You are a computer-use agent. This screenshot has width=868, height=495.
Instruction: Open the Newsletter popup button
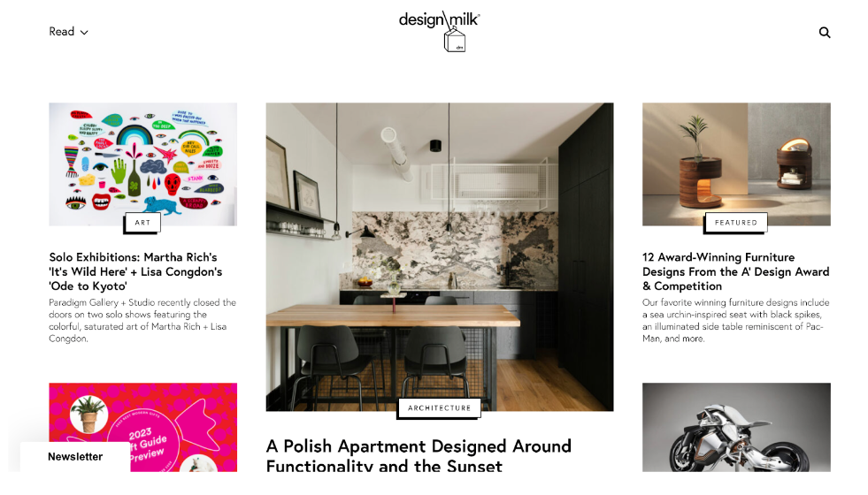pyautogui.click(x=75, y=456)
